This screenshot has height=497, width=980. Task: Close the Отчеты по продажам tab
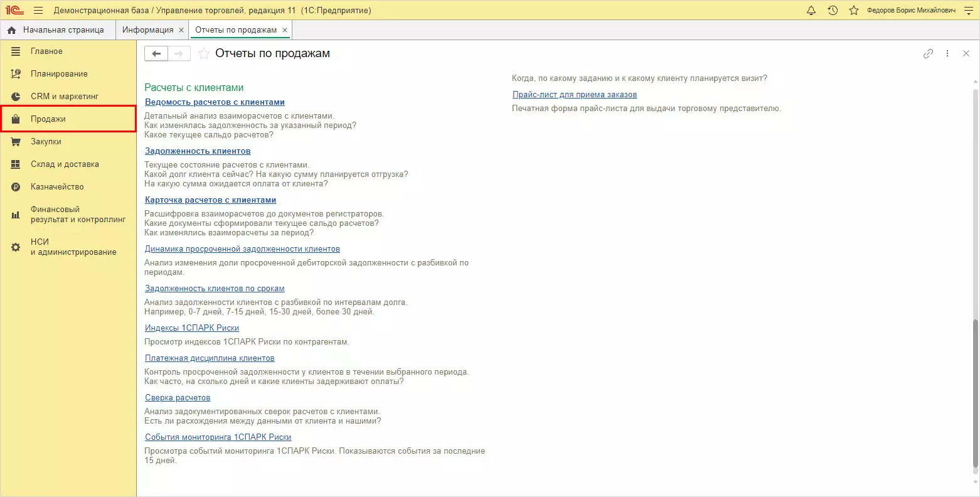(x=285, y=30)
